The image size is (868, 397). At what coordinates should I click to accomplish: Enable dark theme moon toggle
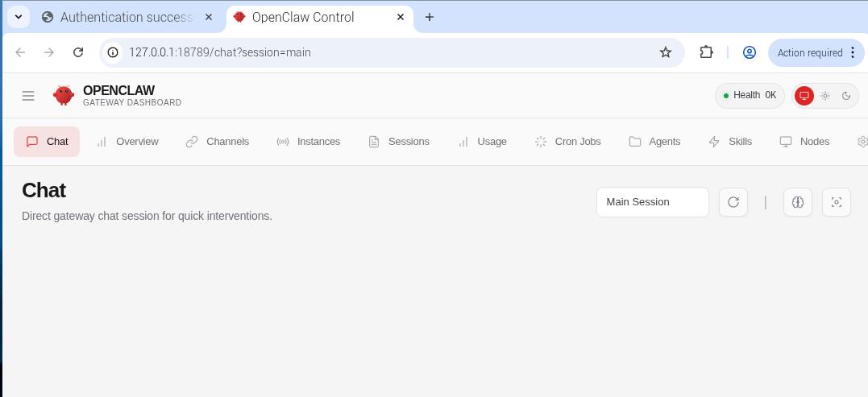(x=845, y=96)
